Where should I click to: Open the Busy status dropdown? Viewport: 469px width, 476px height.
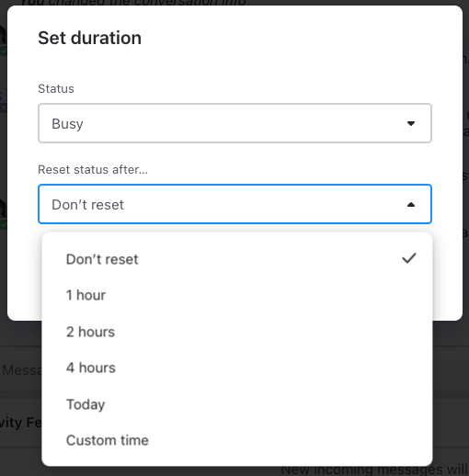tap(234, 123)
